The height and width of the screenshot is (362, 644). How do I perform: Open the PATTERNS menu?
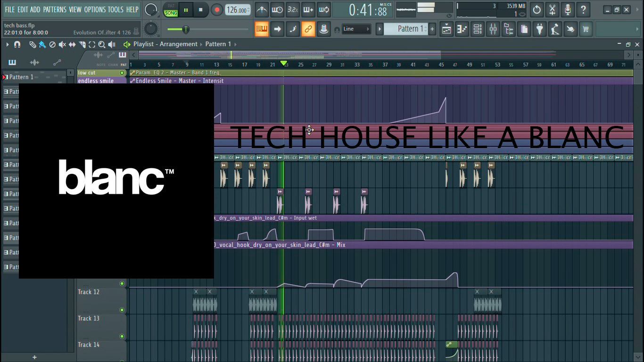click(x=55, y=9)
